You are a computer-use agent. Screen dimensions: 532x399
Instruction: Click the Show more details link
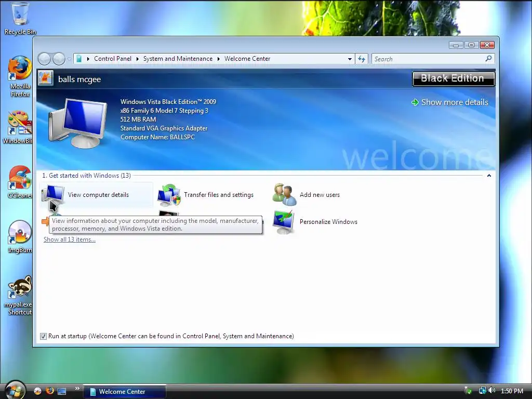click(450, 102)
